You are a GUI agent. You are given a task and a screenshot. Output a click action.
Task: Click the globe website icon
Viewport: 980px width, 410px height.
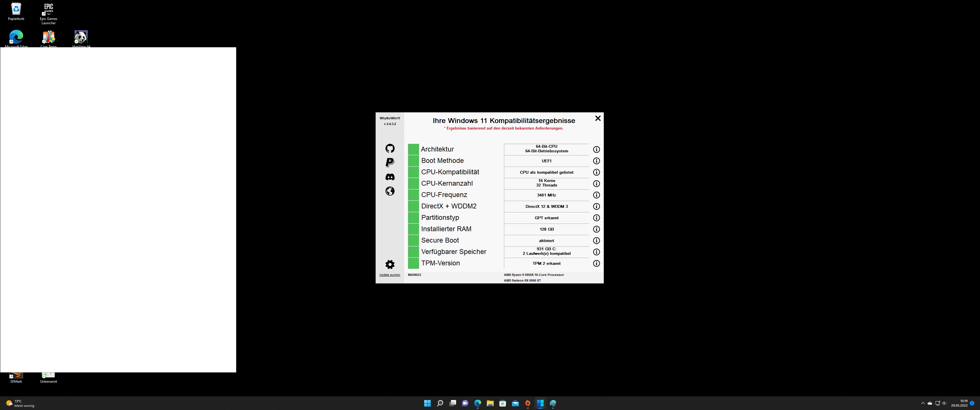(x=390, y=191)
